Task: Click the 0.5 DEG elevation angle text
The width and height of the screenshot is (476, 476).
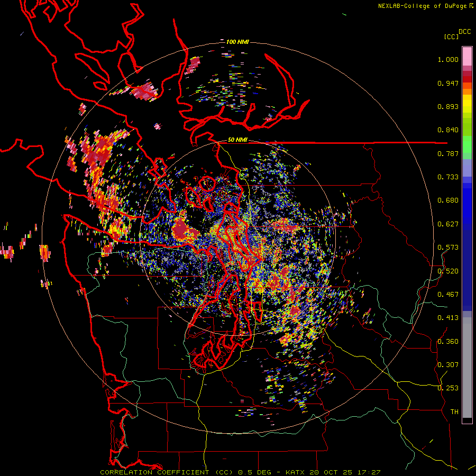Action: tap(254, 472)
